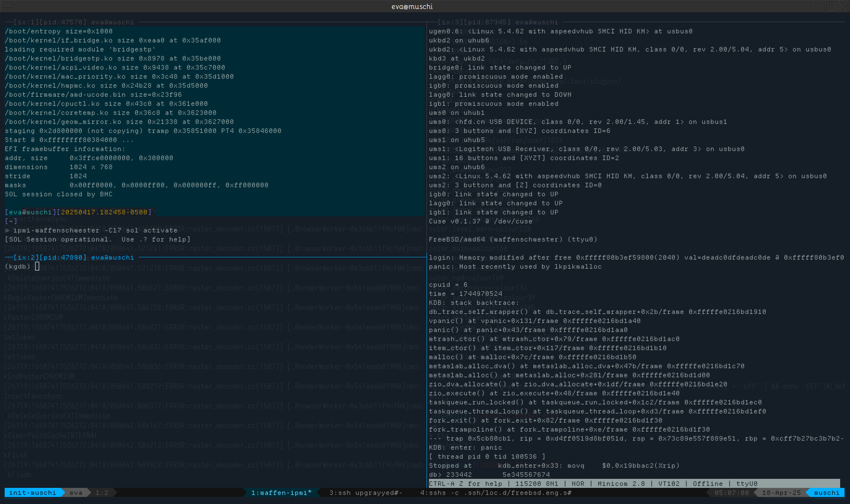The image size is (850, 504).
Task: Click the zio_execute() backtrace frame
Action: pyautogui.click(x=554, y=393)
